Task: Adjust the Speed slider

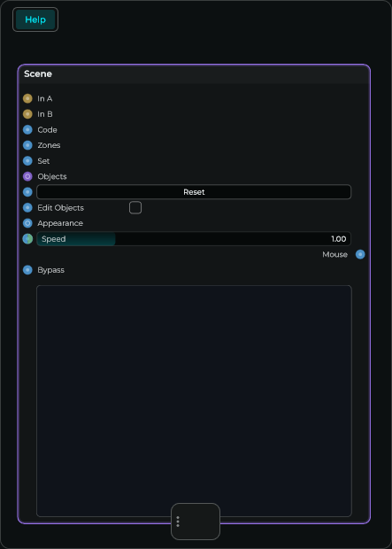Action: coord(194,239)
